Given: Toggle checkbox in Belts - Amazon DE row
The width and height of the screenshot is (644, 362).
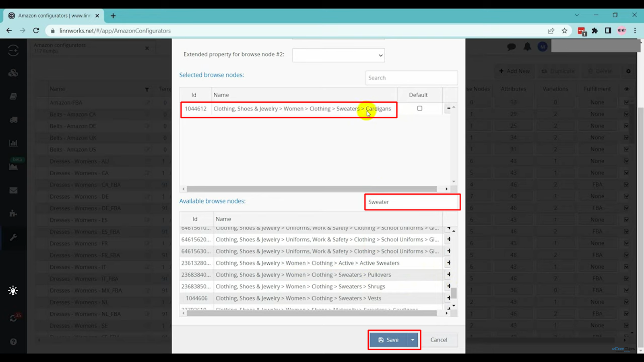Looking at the screenshot, I should click(x=627, y=126).
